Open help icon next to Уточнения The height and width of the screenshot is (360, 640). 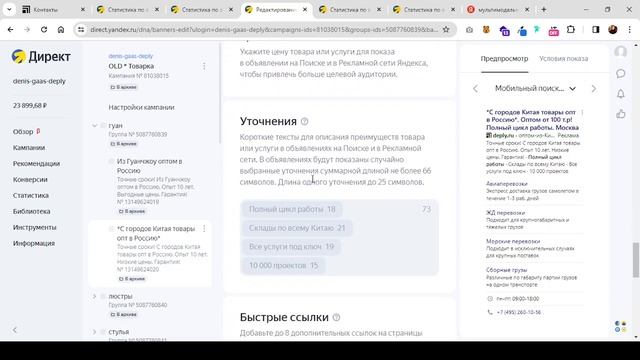[x=304, y=122]
